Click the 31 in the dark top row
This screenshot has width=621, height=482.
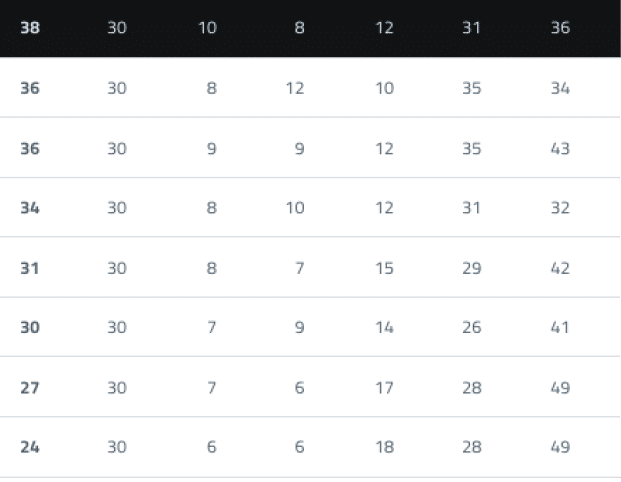click(472, 28)
